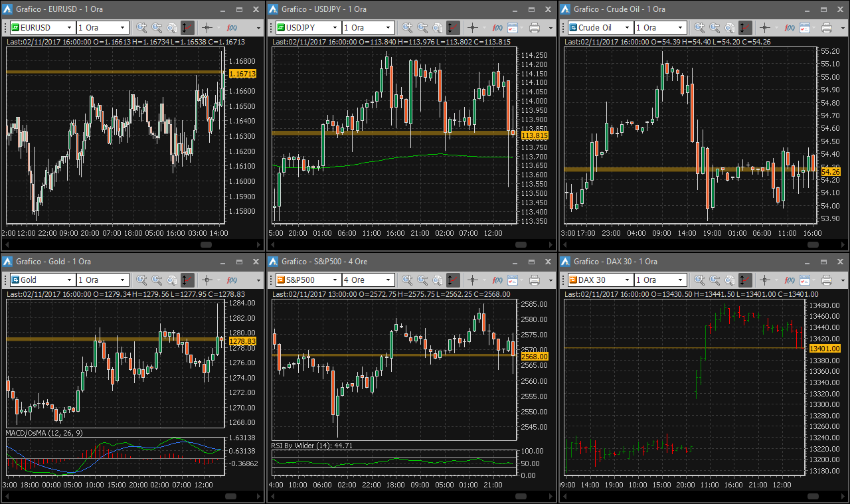Open the EURUSD window title bar app icon
This screenshot has width=850, height=504.
pyautogui.click(x=8, y=9)
